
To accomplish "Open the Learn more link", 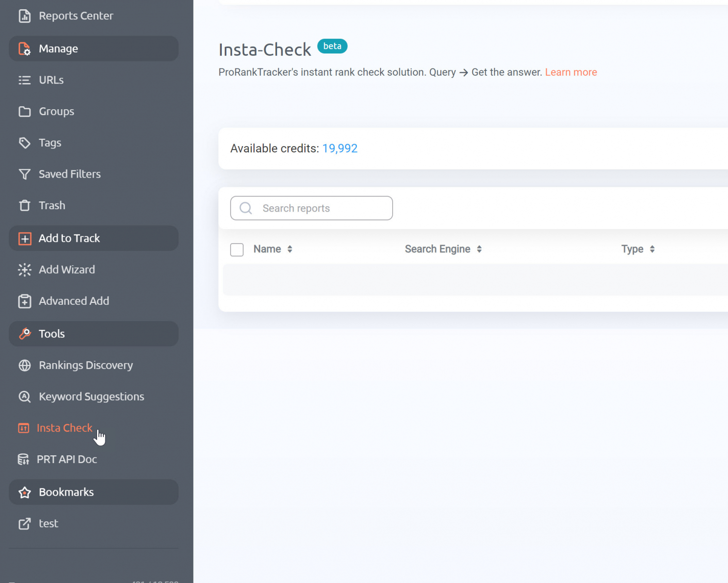I will coord(571,72).
